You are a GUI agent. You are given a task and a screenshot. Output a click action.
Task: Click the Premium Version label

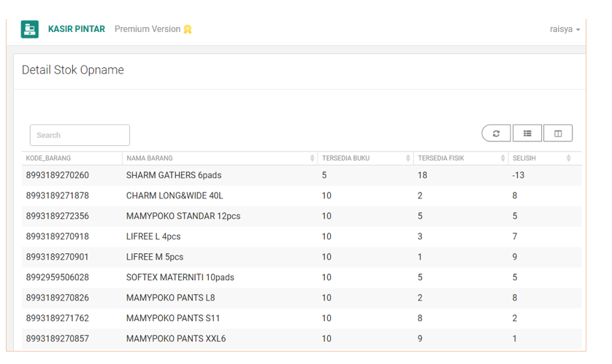[x=148, y=29]
